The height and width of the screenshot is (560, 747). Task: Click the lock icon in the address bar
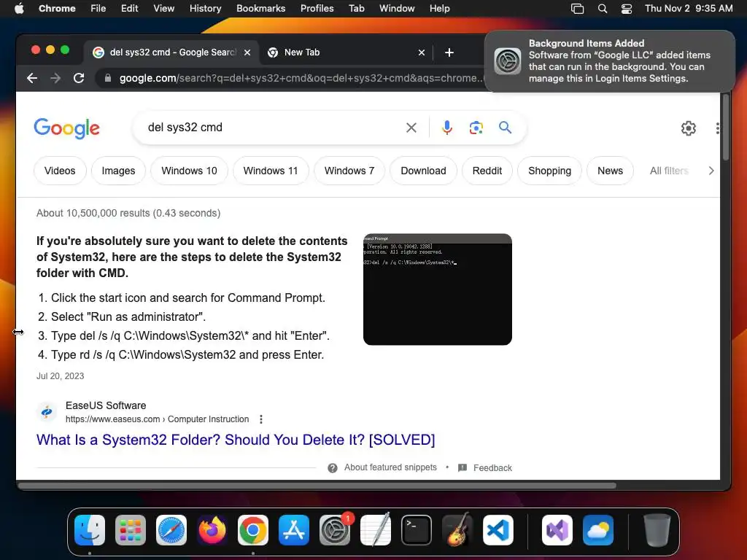108,78
